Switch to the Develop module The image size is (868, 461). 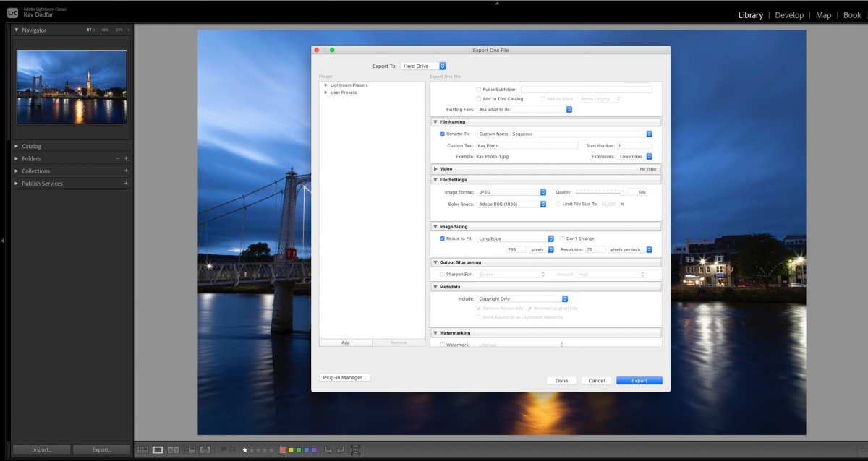click(x=789, y=15)
